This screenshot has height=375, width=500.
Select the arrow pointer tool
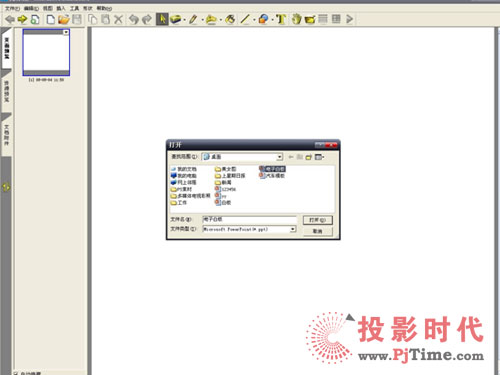coord(162,19)
